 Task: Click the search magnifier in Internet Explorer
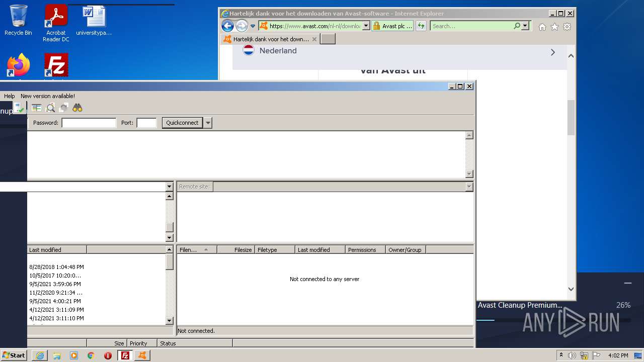click(517, 26)
